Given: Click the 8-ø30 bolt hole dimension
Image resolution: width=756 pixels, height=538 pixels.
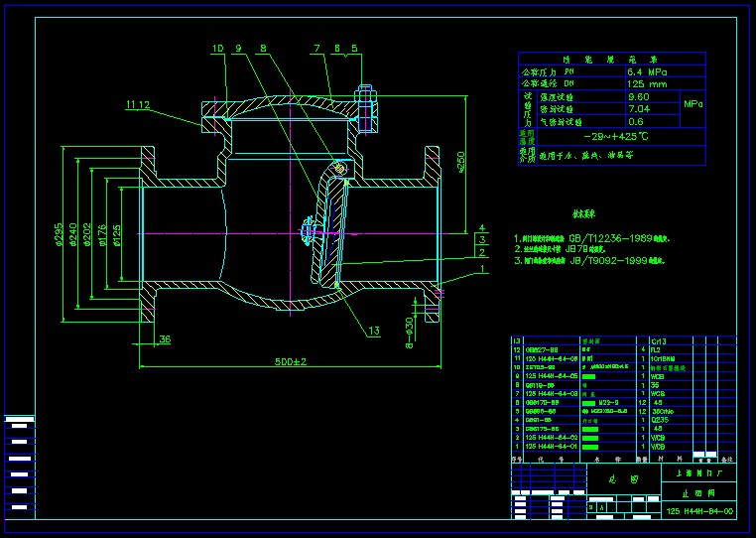Looking at the screenshot, I should 409,332.
